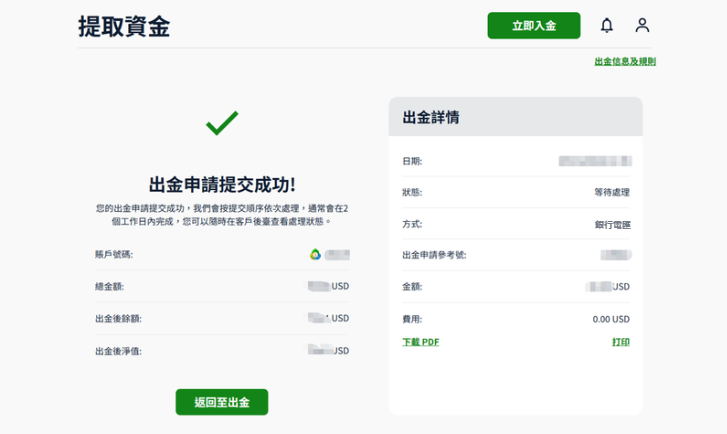Click the 狀態: label in details
Viewport: 727px width, 434px height.
412,192
